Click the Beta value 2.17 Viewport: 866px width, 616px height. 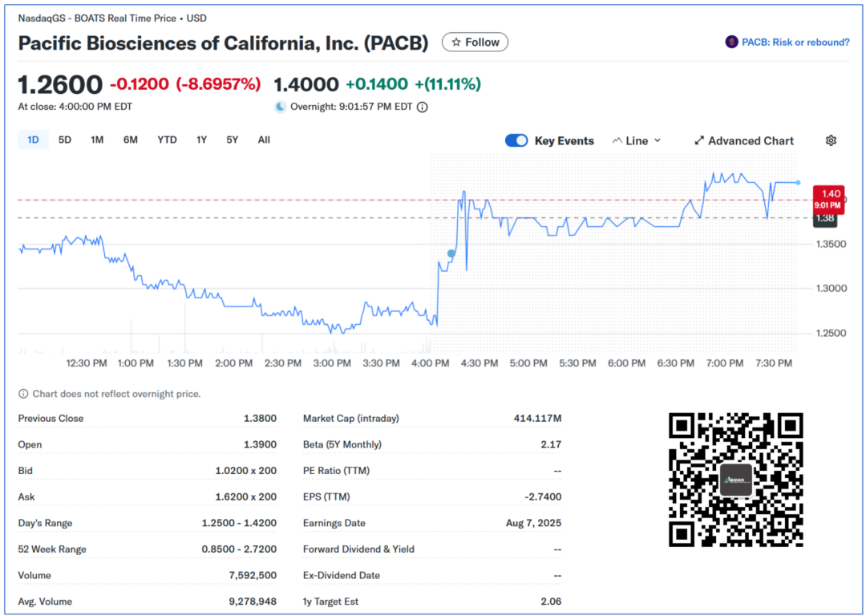(551, 444)
